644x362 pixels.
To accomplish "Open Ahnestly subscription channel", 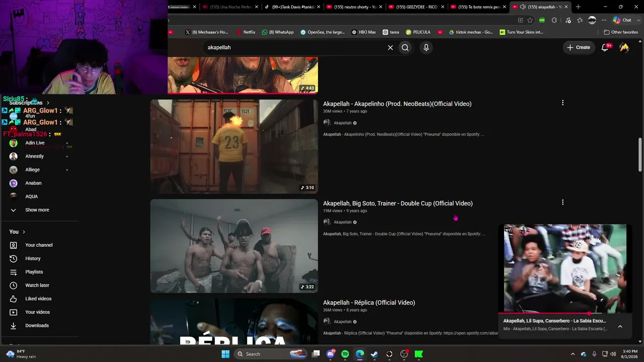I will click(34, 156).
